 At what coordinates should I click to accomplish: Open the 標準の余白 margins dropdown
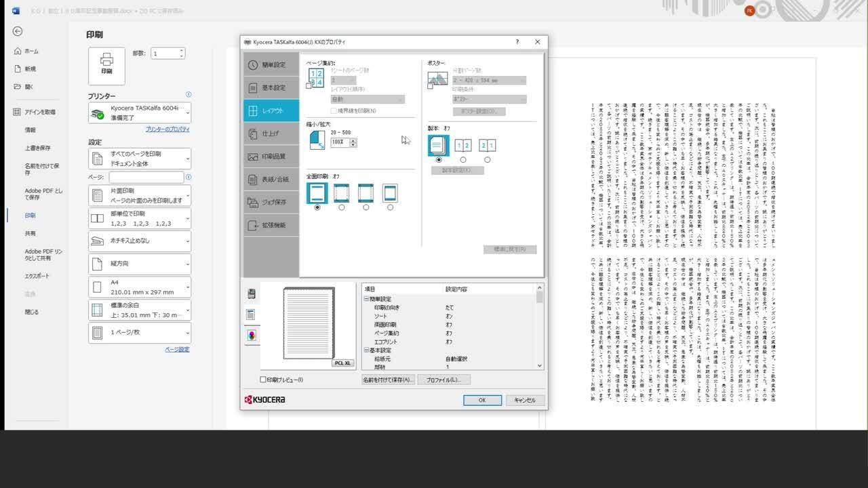tap(140, 310)
